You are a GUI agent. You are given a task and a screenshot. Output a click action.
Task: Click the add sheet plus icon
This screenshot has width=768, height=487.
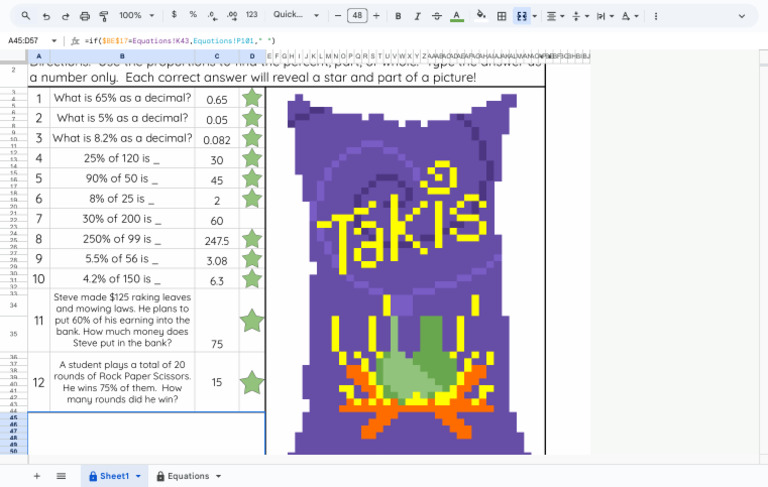(x=37, y=476)
